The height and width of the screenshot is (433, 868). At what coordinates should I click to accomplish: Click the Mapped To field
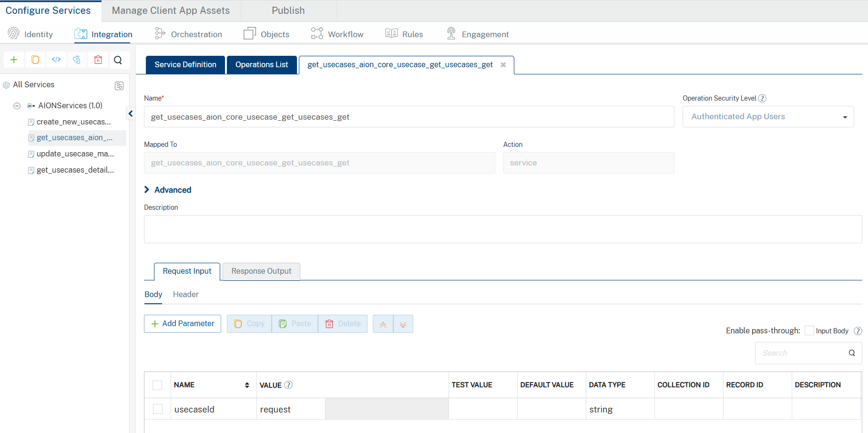tap(319, 163)
